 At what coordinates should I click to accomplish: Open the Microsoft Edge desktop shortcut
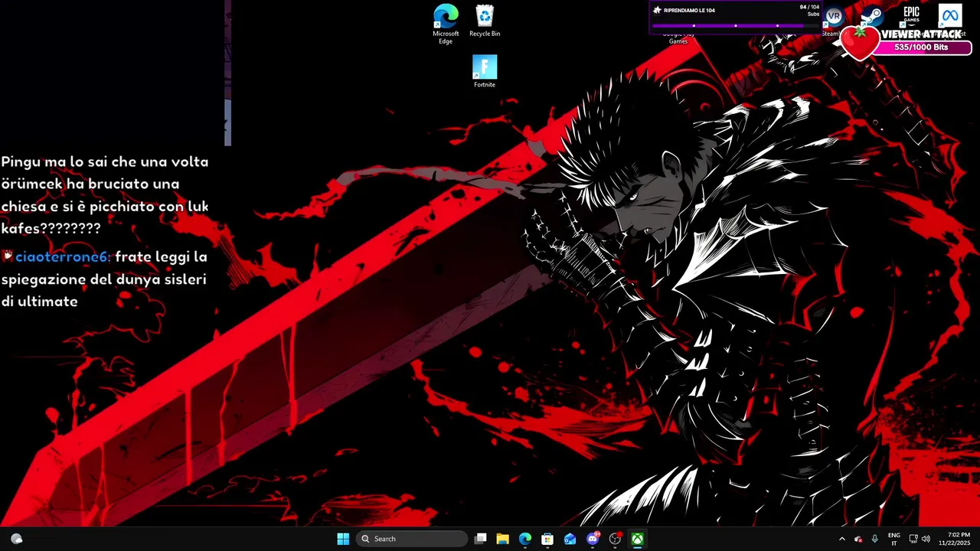(x=446, y=24)
